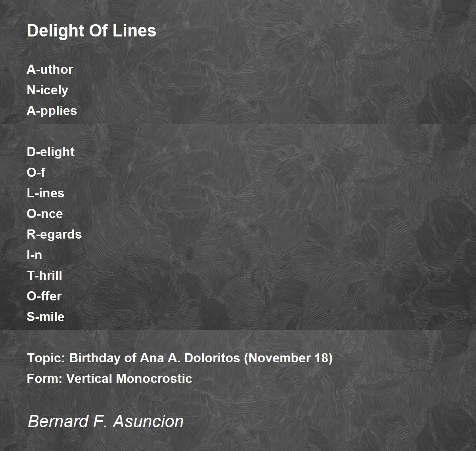Click the O-nce line
Image resolution: width=476 pixels, height=451 pixels.
(45, 214)
